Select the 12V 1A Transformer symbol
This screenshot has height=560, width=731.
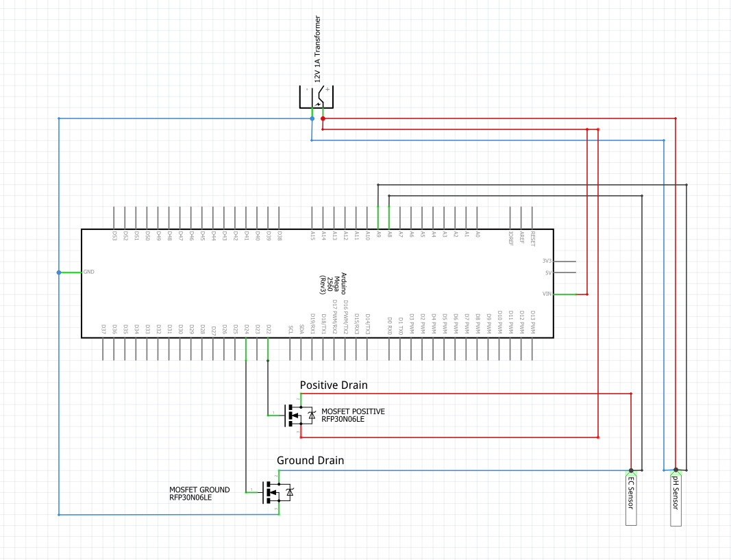pos(317,97)
